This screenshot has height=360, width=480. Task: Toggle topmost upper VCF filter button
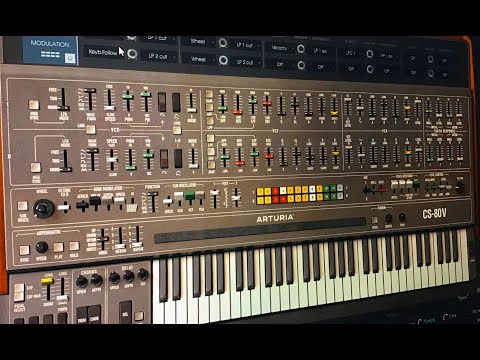click(x=209, y=94)
